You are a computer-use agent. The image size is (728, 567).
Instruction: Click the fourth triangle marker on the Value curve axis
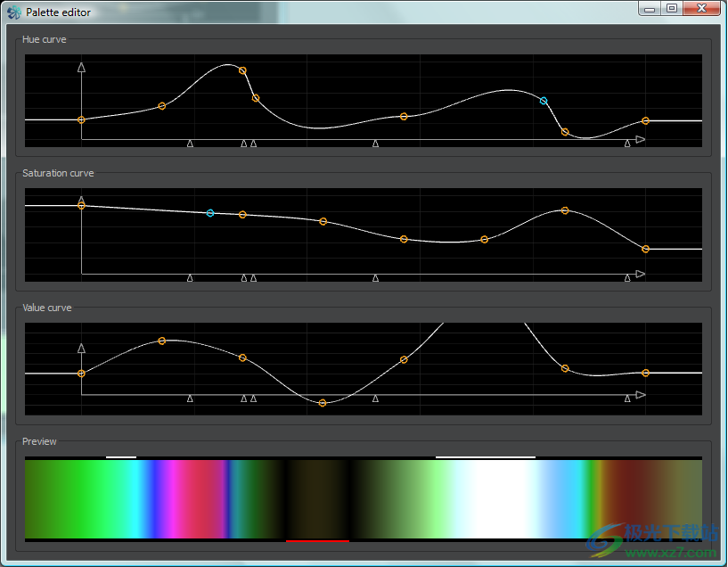tap(376, 399)
